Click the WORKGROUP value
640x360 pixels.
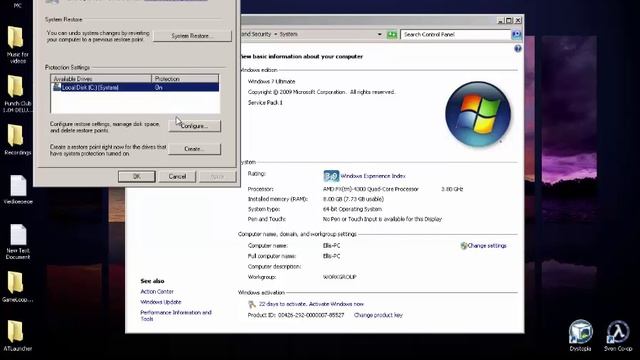pos(340,277)
